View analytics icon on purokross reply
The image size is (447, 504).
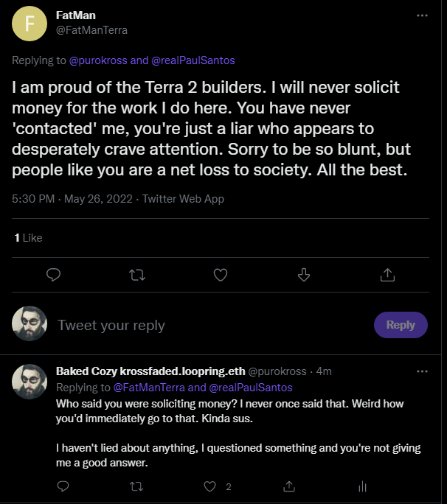click(362, 486)
